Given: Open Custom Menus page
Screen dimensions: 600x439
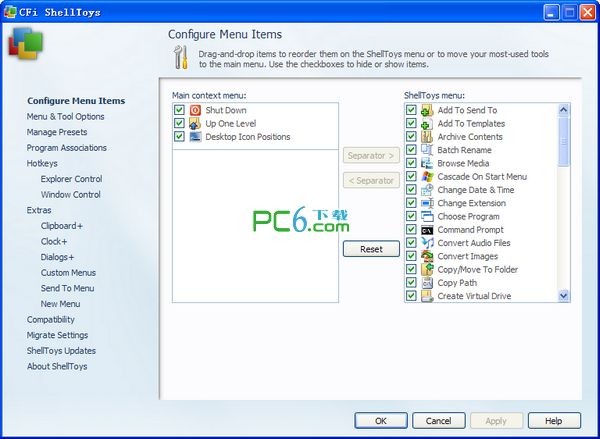Looking at the screenshot, I should pos(68,273).
